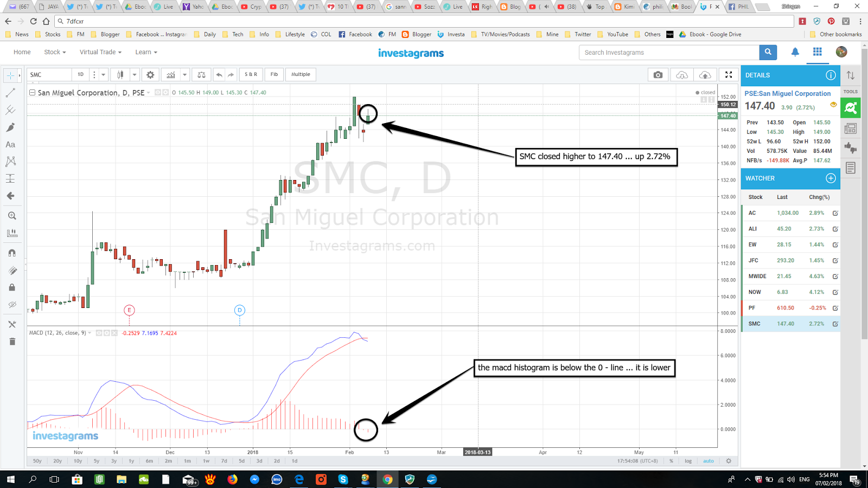Viewport: 868px width, 488px height.
Task: Enable magnet mode with horseshoe icon
Action: (12, 253)
